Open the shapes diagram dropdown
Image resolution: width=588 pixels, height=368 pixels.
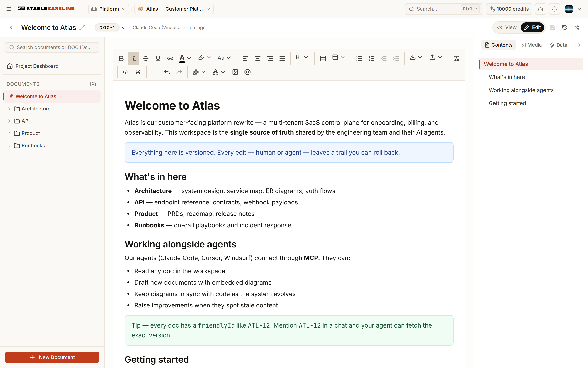(219, 72)
